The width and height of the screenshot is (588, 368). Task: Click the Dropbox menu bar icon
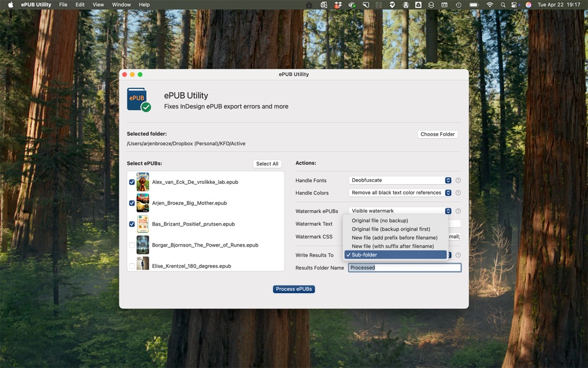tap(338, 4)
